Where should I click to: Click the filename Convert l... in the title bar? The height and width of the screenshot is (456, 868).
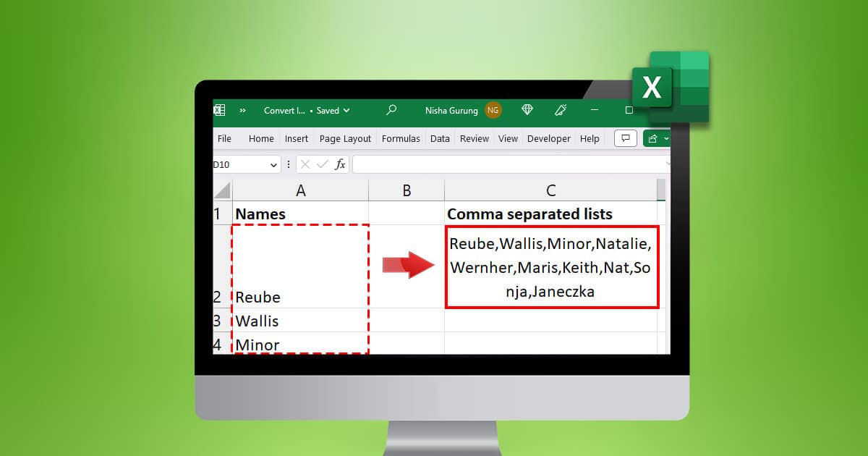pyautogui.click(x=284, y=110)
